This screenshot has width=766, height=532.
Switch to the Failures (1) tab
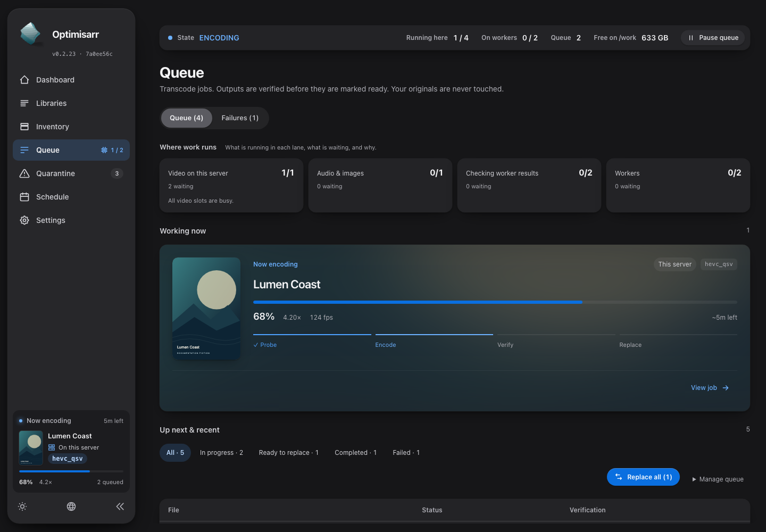tap(240, 118)
